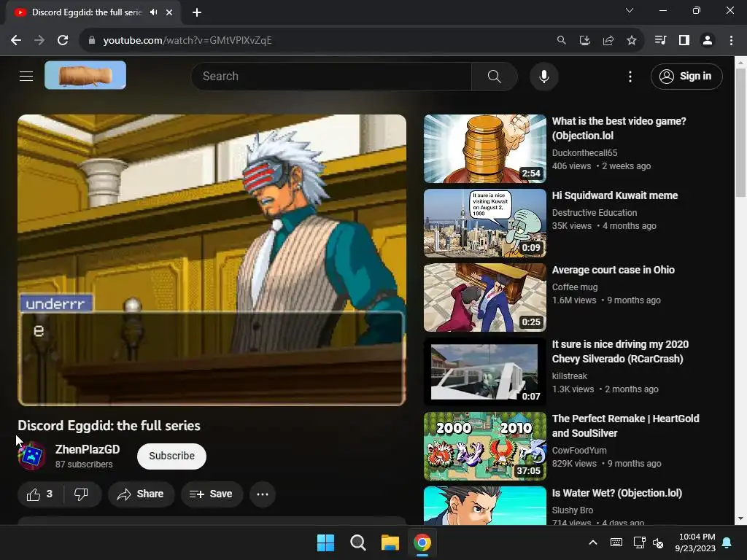Click the Destructive Education channel name
Viewport: 747px width, 560px height.
click(x=595, y=213)
